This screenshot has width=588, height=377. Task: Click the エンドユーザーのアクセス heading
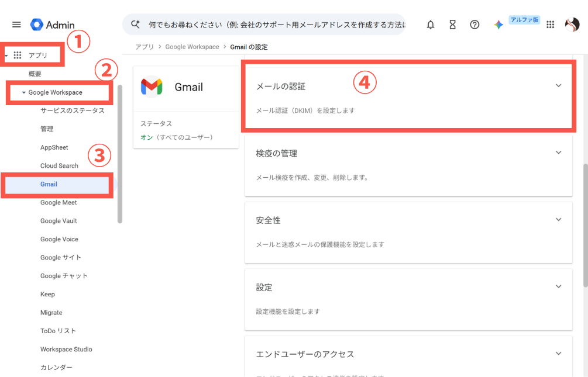(305, 355)
